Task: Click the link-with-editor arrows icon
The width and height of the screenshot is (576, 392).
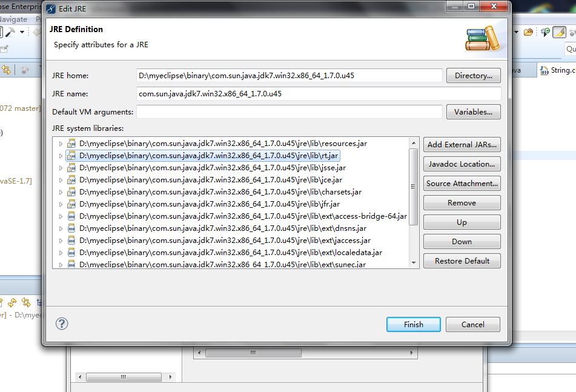Action: pyautogui.click(x=6, y=70)
